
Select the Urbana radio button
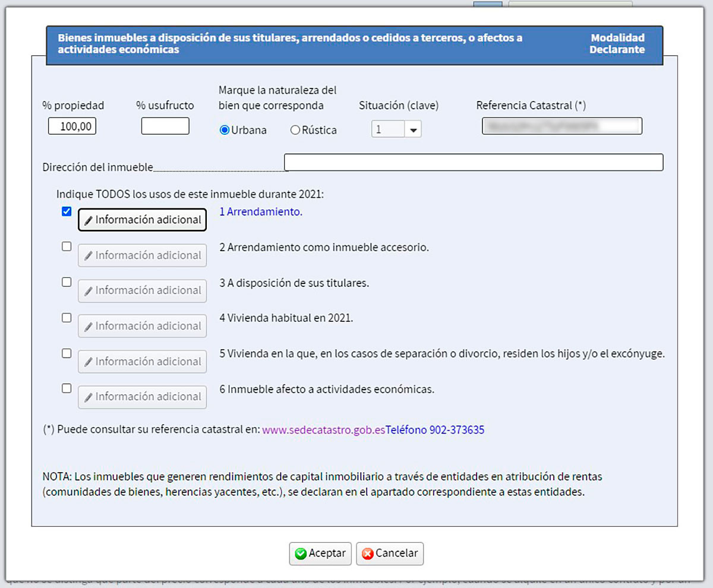click(225, 130)
